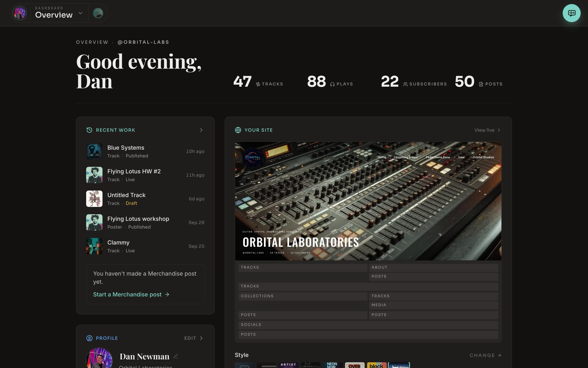This screenshot has height=368, width=588.
Task: Expand the Dashboard Overview dropdown chevron
Action: [80, 13]
